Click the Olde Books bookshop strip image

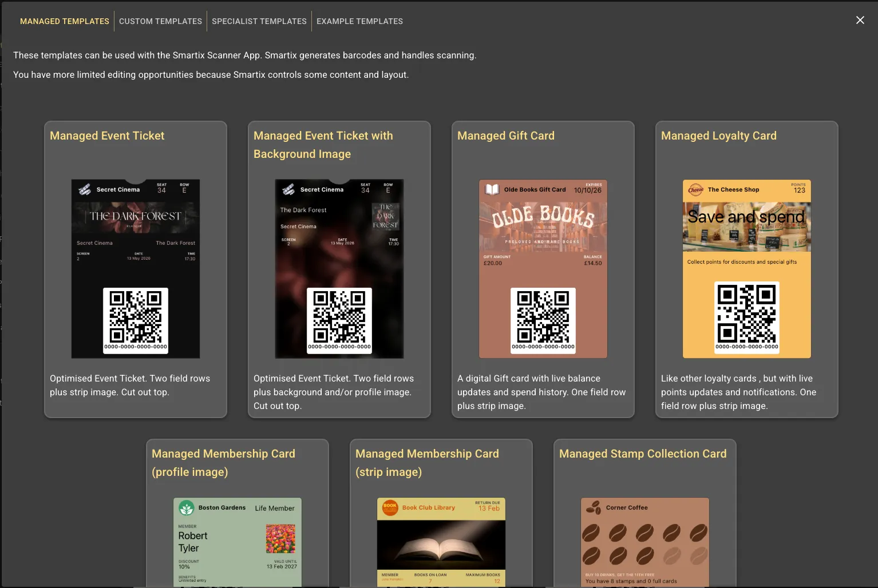coord(543,227)
